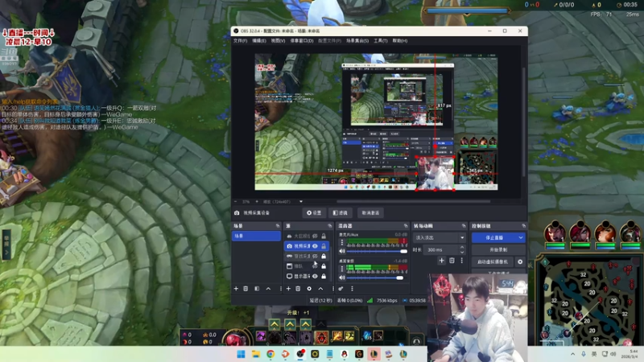Viewport: 644px width, 362px height.
Task: Open the 视图(V) menu in OBS
Action: (x=278, y=41)
